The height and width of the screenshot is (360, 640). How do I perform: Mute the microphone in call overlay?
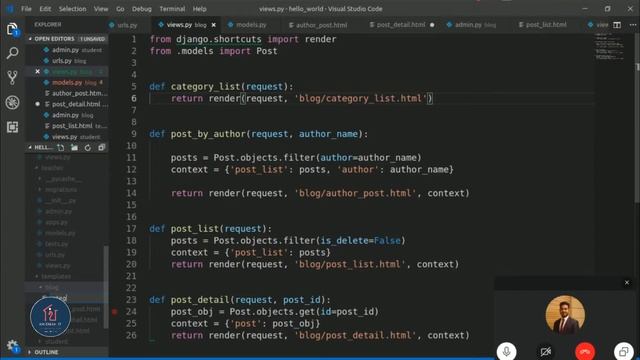pyautogui.click(x=506, y=351)
